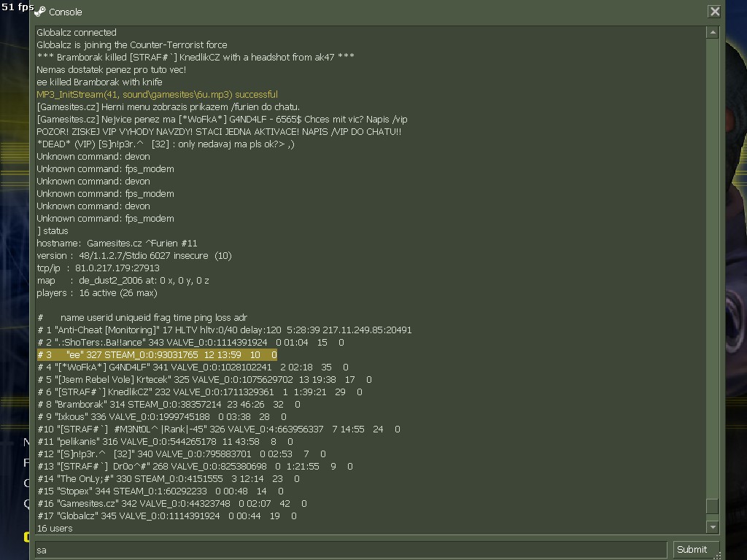Focus the console command input field
The height and width of the screenshot is (560, 747).
tap(350, 550)
